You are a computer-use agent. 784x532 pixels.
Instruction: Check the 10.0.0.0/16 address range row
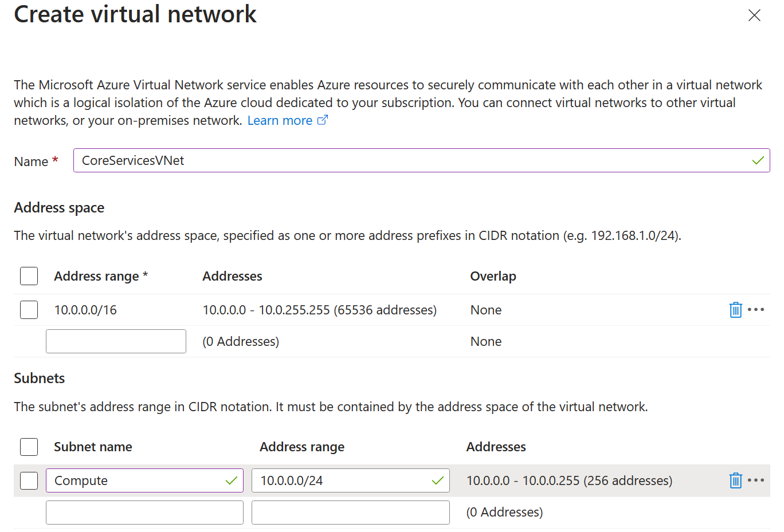[x=29, y=310]
